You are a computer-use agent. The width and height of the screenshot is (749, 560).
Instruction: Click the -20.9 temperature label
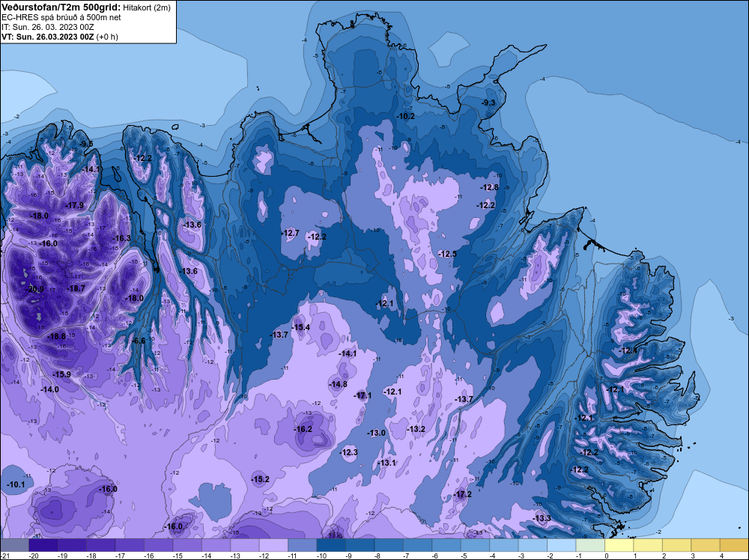click(x=35, y=289)
